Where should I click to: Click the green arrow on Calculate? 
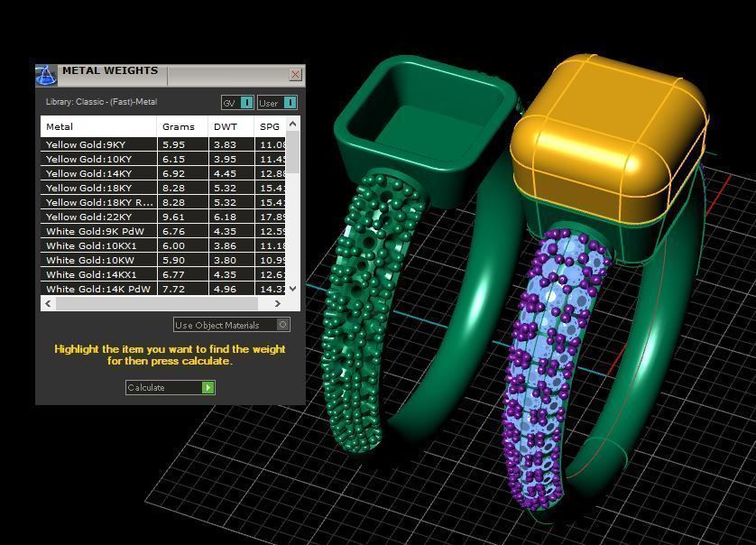pyautogui.click(x=207, y=387)
